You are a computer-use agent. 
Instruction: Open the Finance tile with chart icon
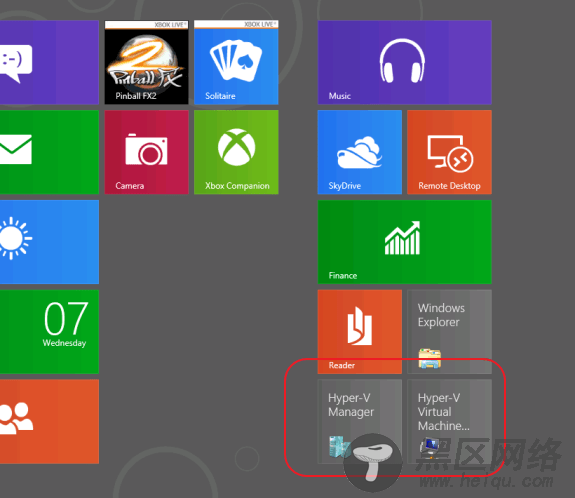(404, 242)
